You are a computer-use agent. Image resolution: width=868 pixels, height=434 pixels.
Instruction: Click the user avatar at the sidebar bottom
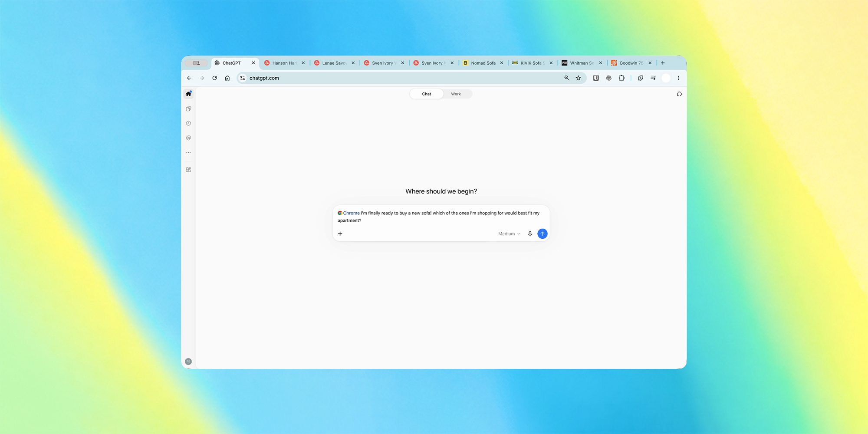coord(188,362)
